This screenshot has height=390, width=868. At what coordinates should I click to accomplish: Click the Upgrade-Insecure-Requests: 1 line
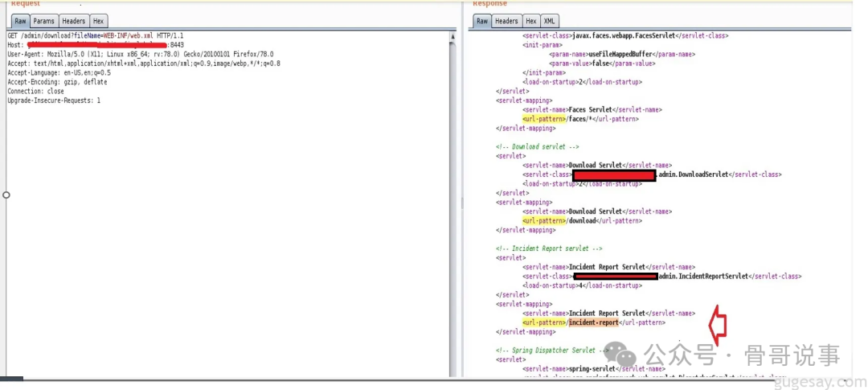54,101
